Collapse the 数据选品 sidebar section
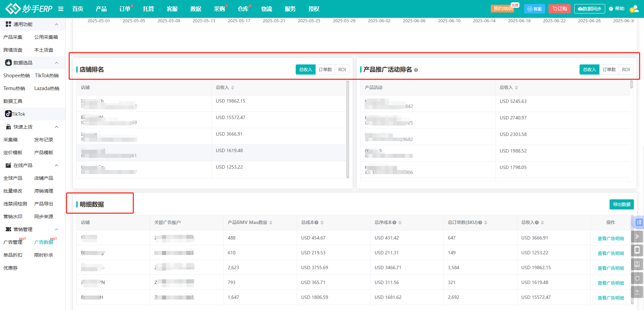Screen dimensions: 644x310 coord(56,63)
